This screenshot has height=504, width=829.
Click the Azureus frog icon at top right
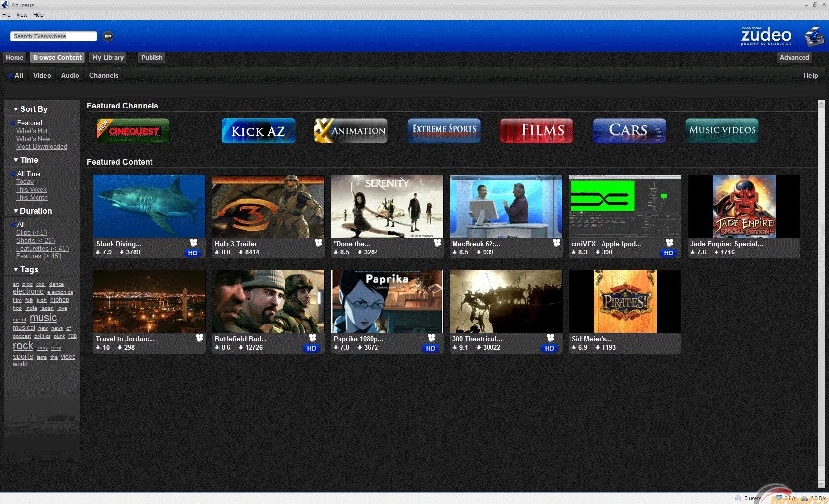coord(814,36)
